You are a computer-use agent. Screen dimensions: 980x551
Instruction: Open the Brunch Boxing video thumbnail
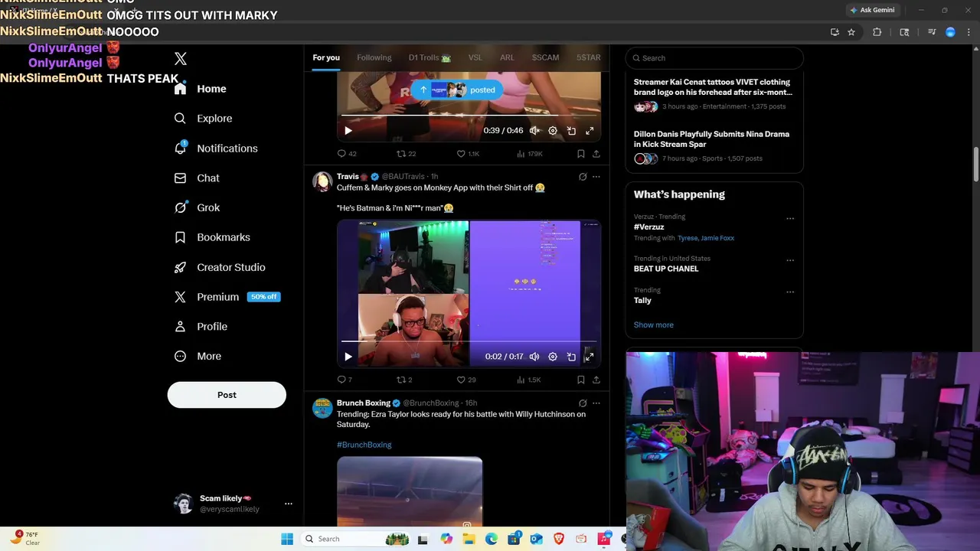coord(410,493)
